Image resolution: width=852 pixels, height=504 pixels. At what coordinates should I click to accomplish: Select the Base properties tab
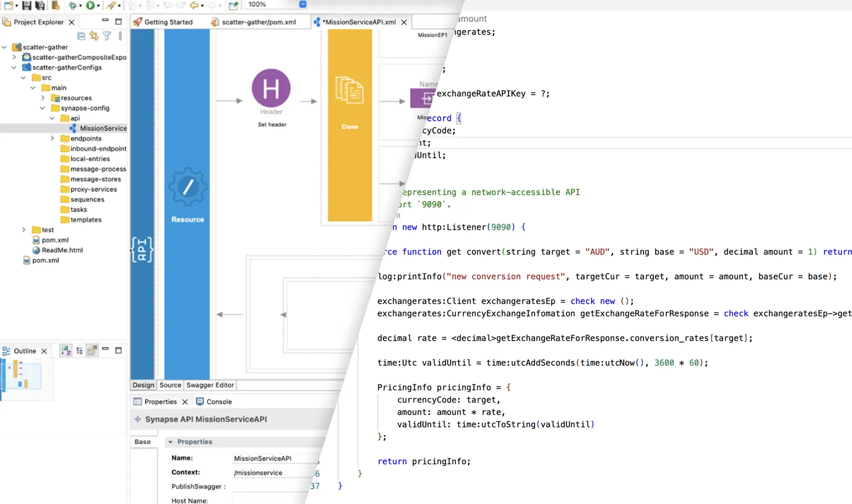tap(142, 442)
